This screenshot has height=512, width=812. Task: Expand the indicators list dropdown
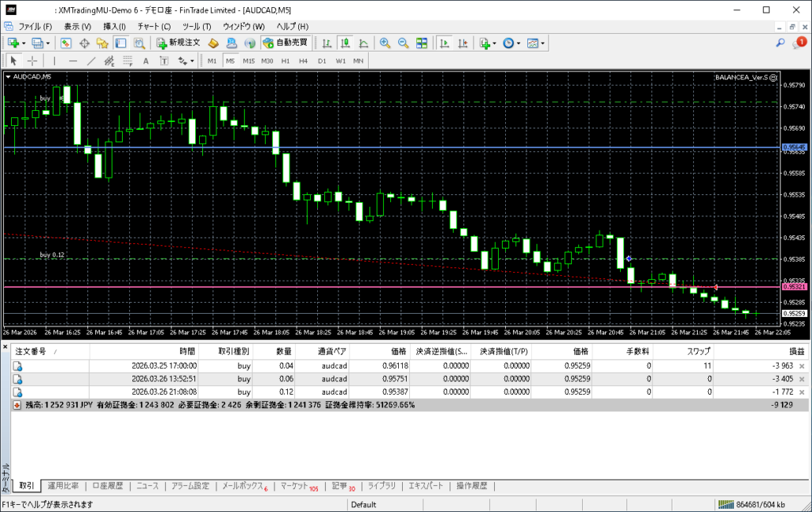tap(494, 43)
